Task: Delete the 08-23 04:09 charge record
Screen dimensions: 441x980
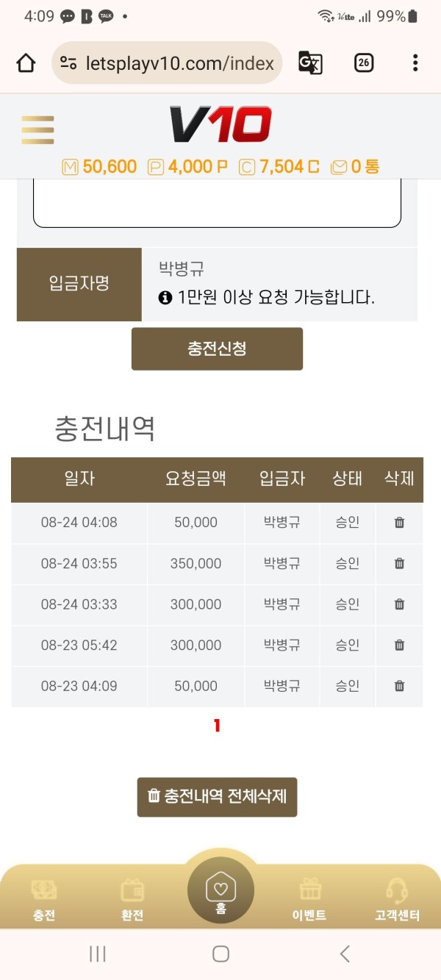Action: click(x=399, y=686)
